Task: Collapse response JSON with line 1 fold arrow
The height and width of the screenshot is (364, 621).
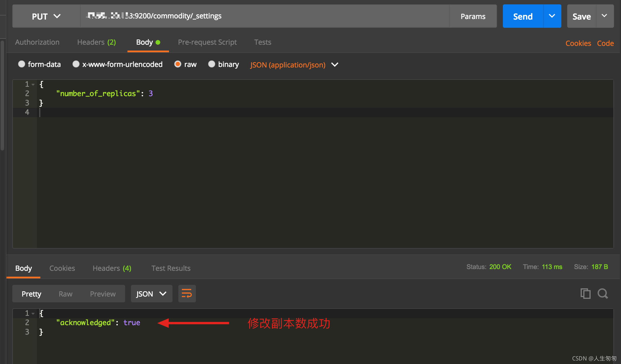Action: 33,314
